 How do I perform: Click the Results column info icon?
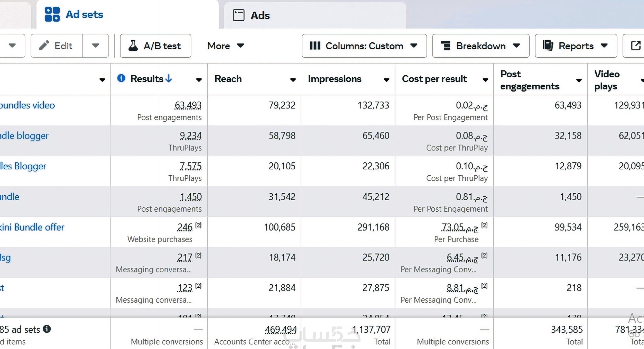121,78
